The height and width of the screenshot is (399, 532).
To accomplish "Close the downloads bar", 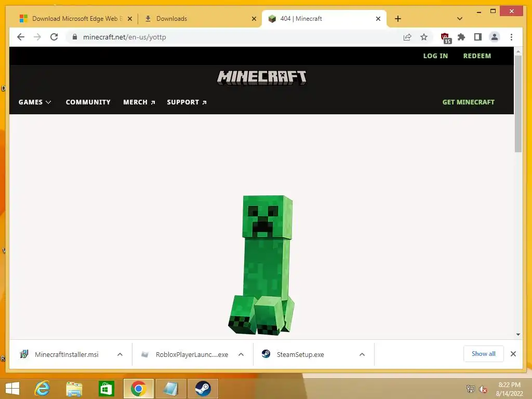I will (x=513, y=354).
